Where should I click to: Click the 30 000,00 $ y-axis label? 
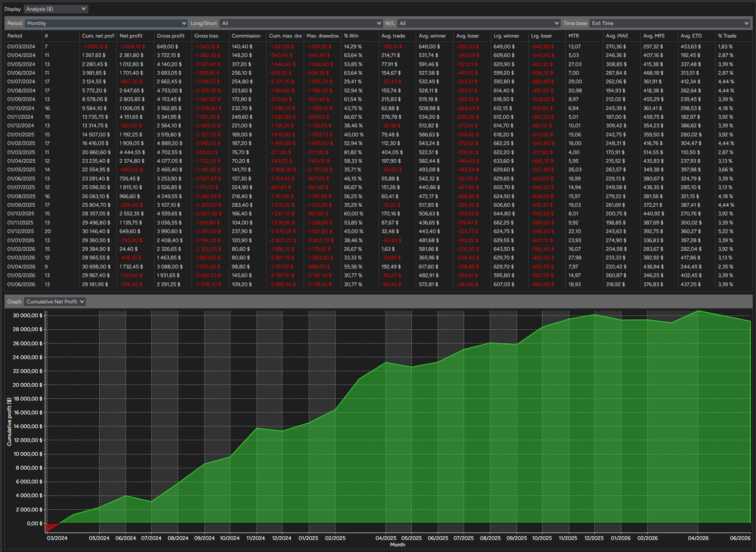tap(28, 315)
